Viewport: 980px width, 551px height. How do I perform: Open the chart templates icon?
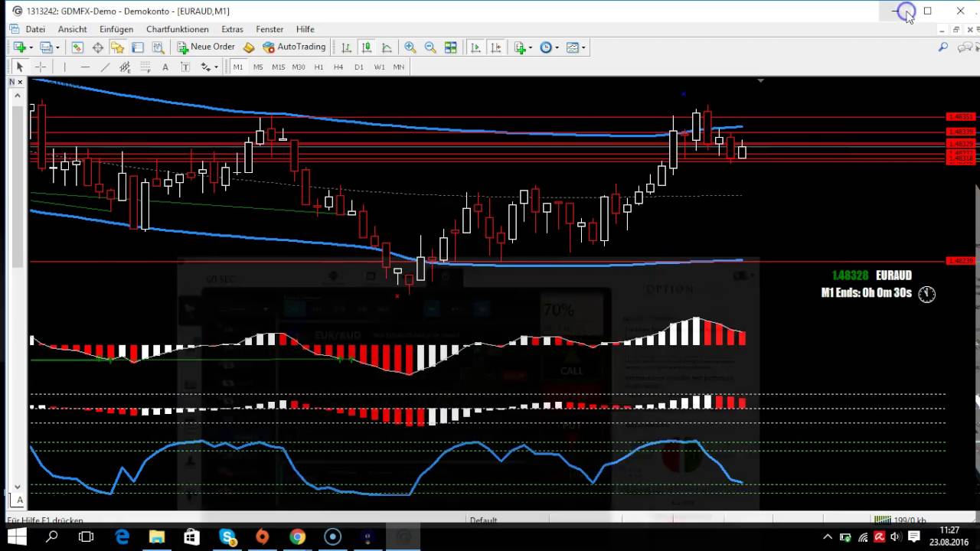(573, 47)
